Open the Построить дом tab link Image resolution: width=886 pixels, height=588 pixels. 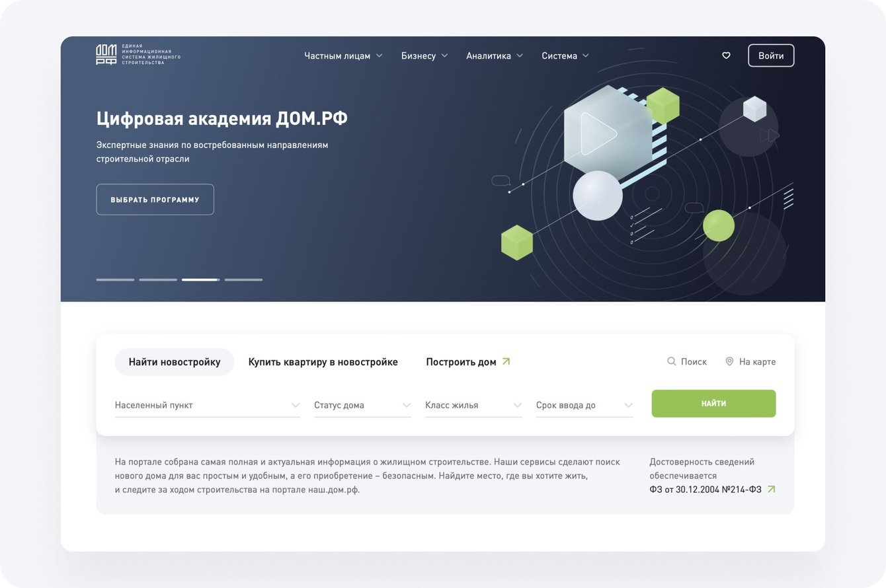coord(468,362)
